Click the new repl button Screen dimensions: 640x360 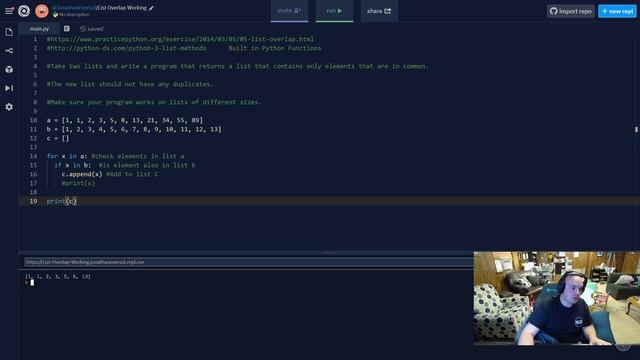click(x=617, y=11)
